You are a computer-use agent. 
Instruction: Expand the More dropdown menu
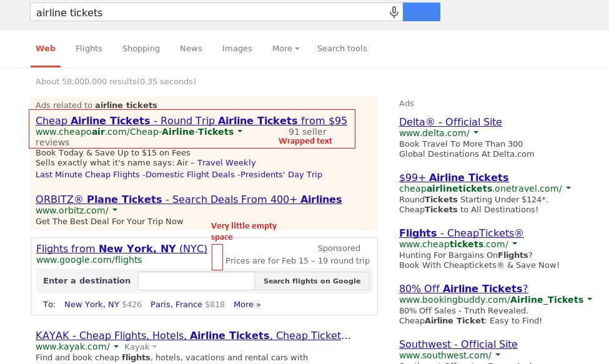[286, 49]
